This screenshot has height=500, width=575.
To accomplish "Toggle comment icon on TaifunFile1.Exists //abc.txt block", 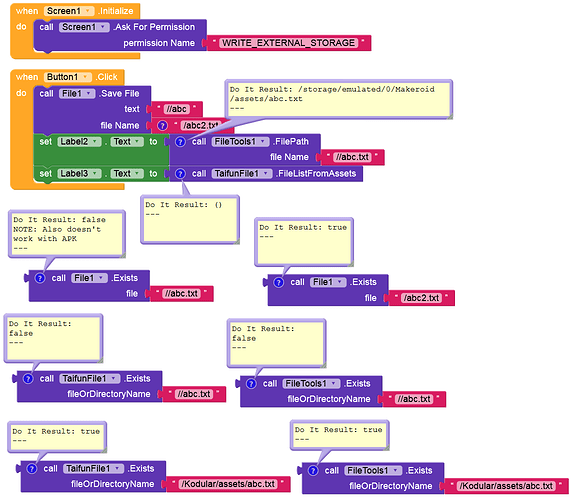I will point(28,379).
